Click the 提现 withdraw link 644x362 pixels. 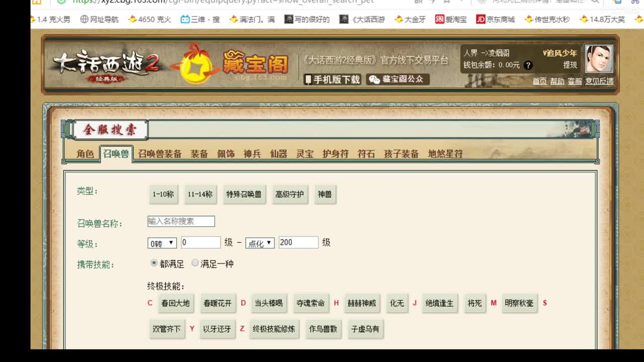[570, 65]
